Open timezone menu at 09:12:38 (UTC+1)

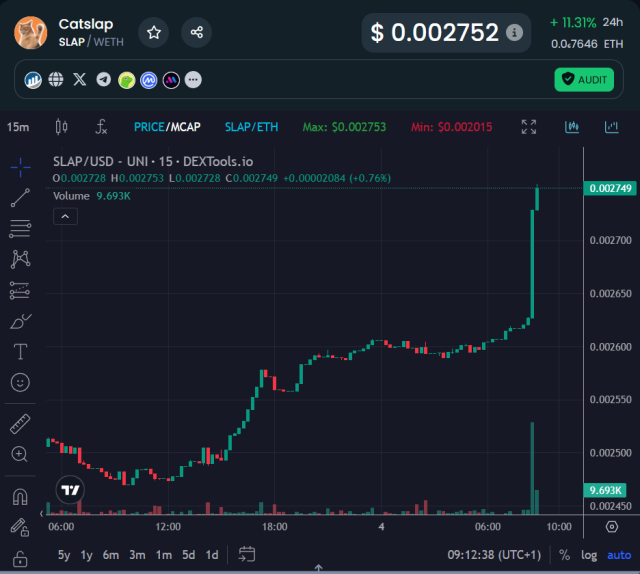tap(494, 555)
